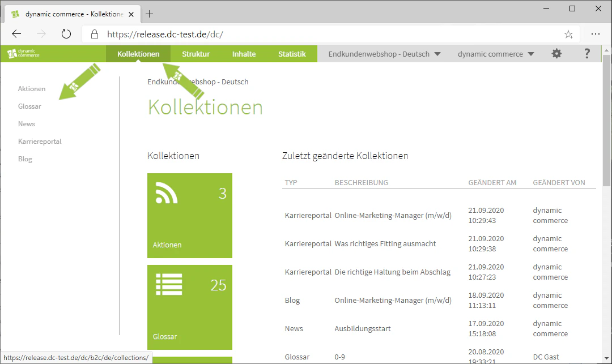Open row dated 21.09.2020 10:29:43

click(x=439, y=215)
